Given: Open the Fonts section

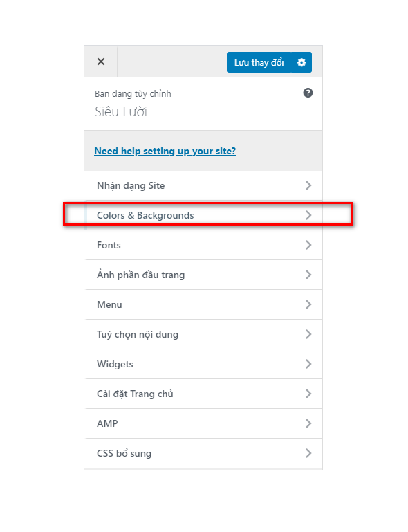Looking at the screenshot, I should (203, 245).
